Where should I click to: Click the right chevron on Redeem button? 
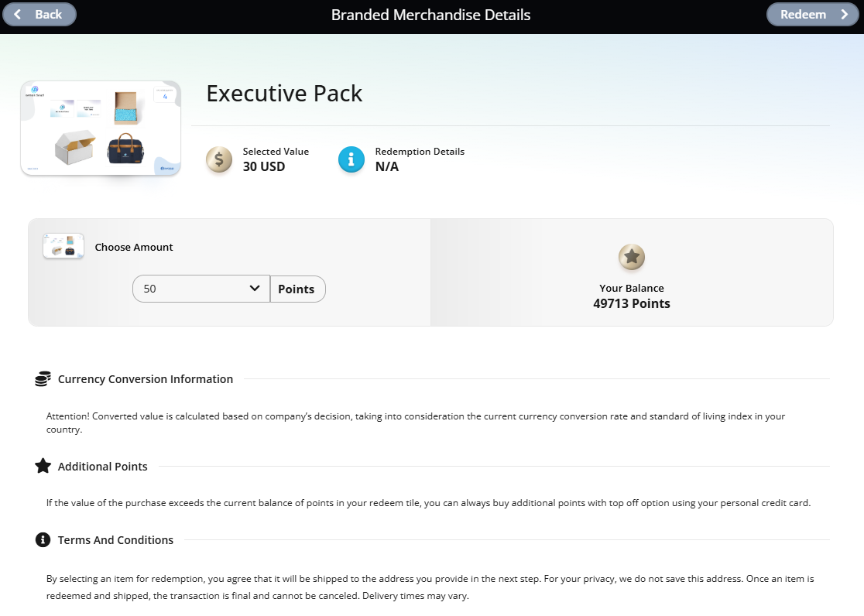click(844, 15)
